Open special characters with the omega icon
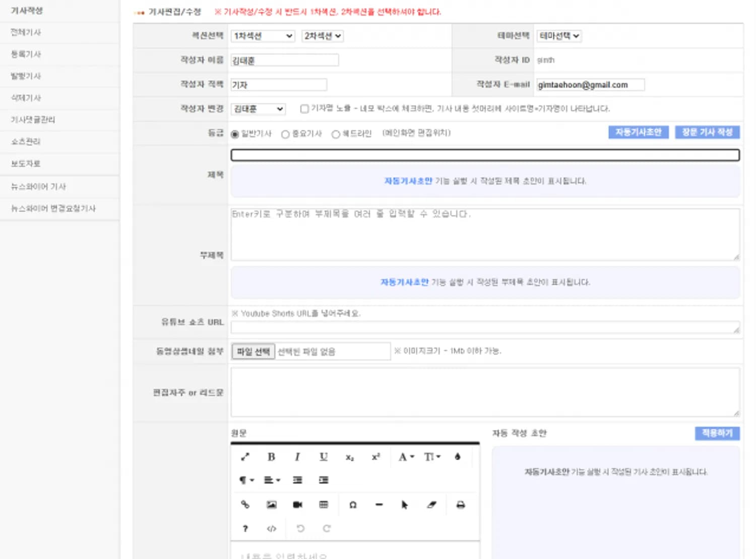 (353, 505)
